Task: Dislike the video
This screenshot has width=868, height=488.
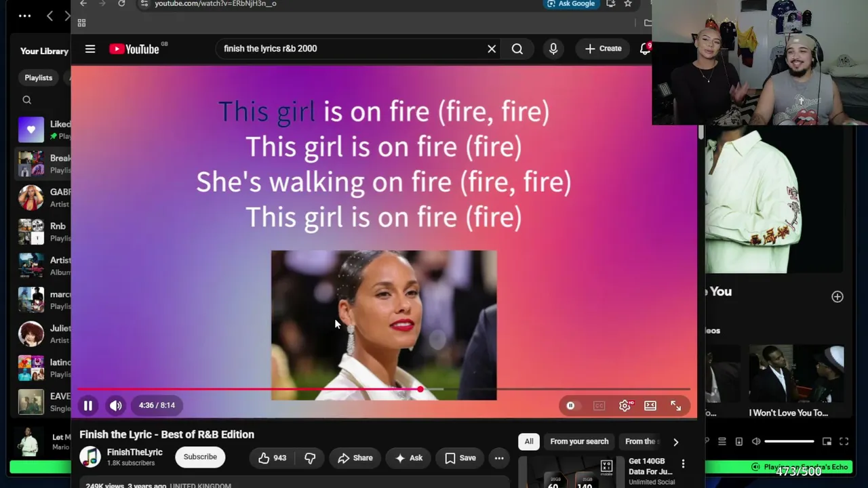Action: [x=310, y=458]
